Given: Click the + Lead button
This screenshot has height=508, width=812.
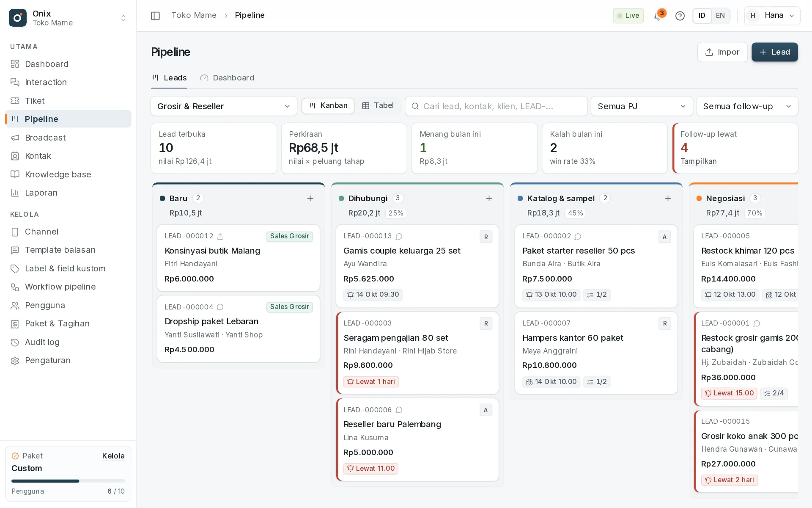Looking at the screenshot, I should 775,52.
